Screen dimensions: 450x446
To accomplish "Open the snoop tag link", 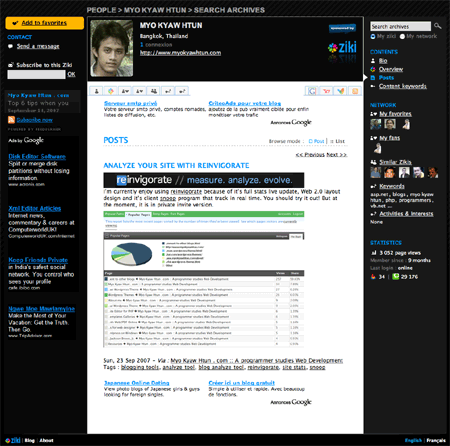I will (x=317, y=367).
